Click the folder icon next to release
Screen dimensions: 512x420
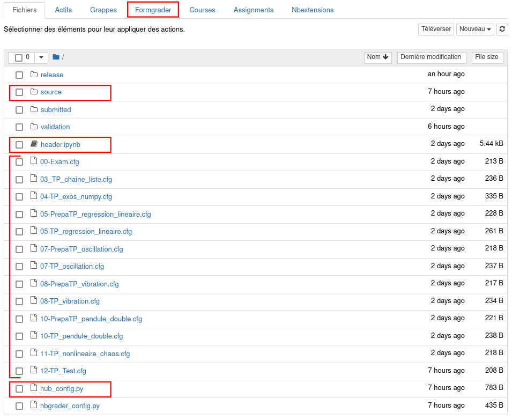(x=34, y=75)
